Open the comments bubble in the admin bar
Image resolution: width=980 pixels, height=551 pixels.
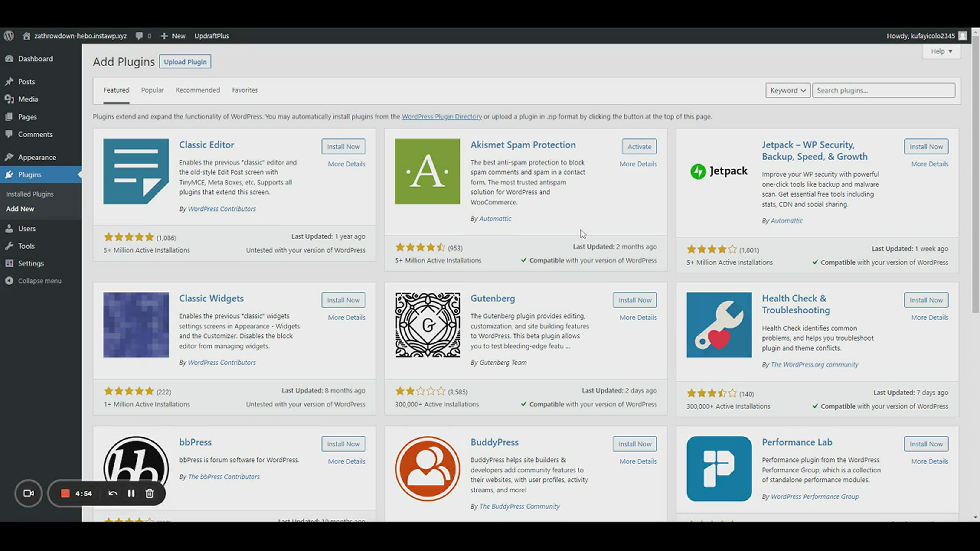click(x=139, y=36)
